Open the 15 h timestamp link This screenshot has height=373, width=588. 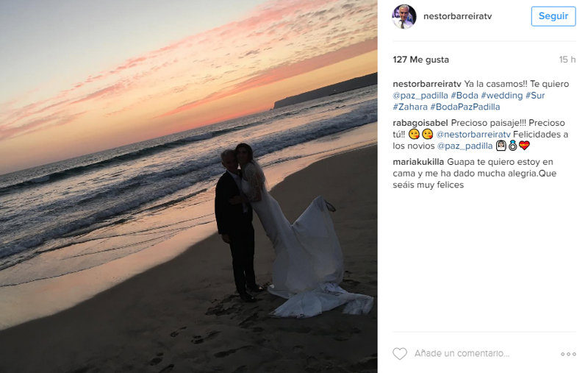point(567,60)
